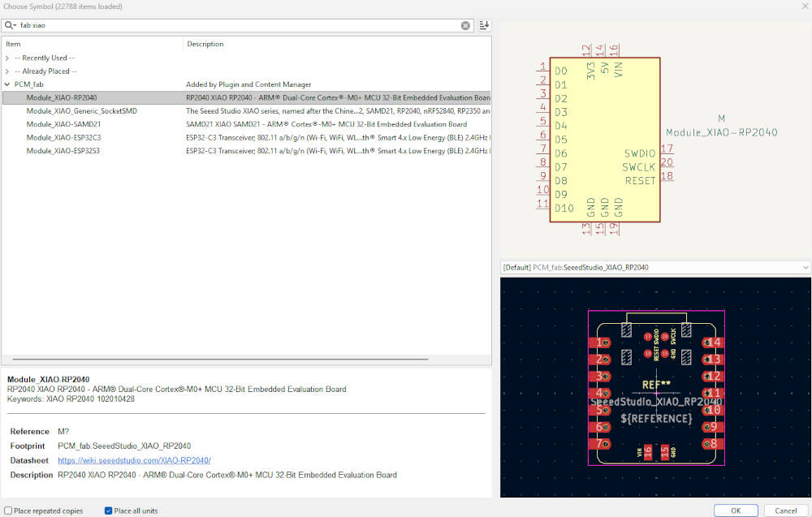Expand the Already Placed group
812x517 pixels.
(6, 71)
